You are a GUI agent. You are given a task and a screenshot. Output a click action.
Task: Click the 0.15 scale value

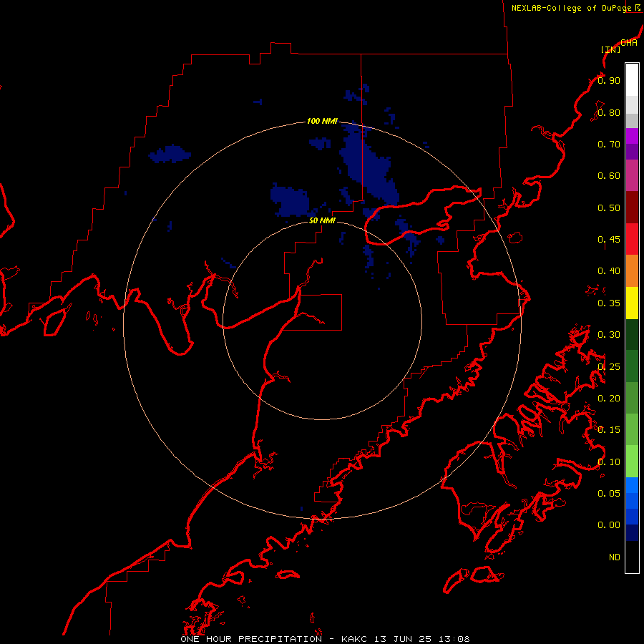click(609, 430)
